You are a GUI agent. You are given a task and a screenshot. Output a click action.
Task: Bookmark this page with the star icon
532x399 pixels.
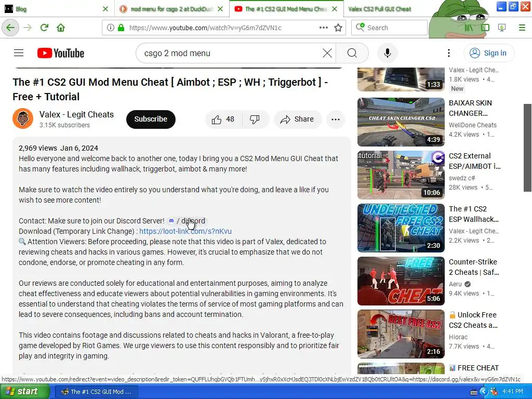pos(338,28)
